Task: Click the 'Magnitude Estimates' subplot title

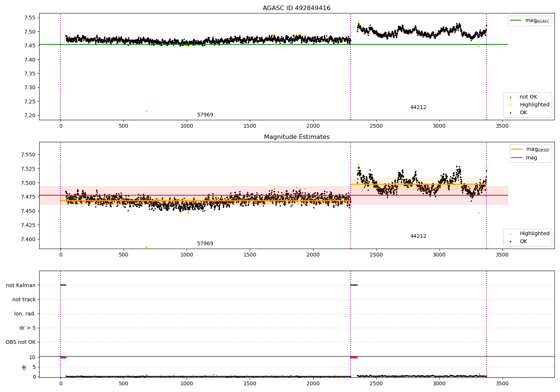Action: point(296,137)
